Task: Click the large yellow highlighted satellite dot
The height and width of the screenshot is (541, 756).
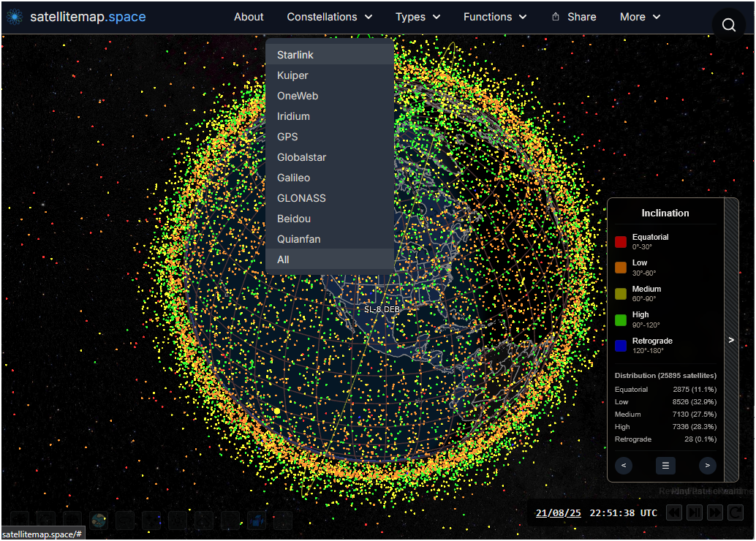Action: tap(277, 411)
